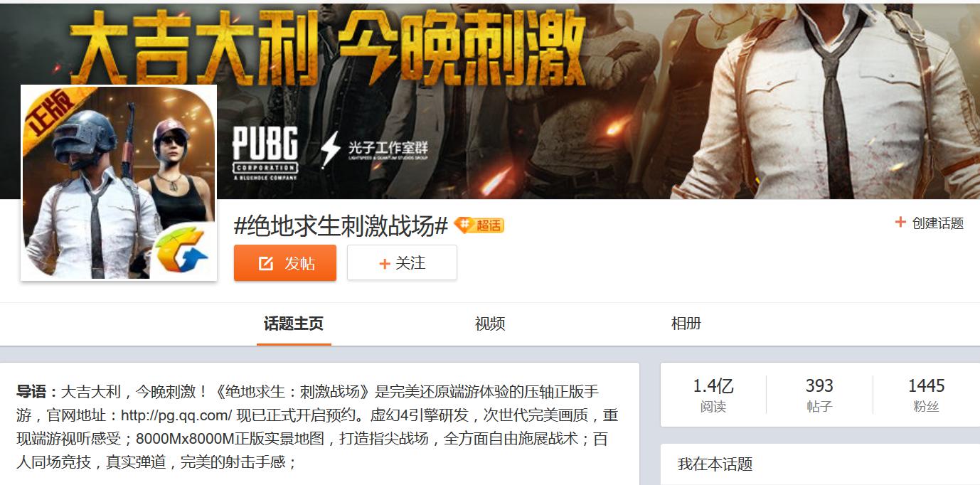Open the http://pg.qq.com/ link
This screenshot has width=980, height=485.
[x=177, y=415]
